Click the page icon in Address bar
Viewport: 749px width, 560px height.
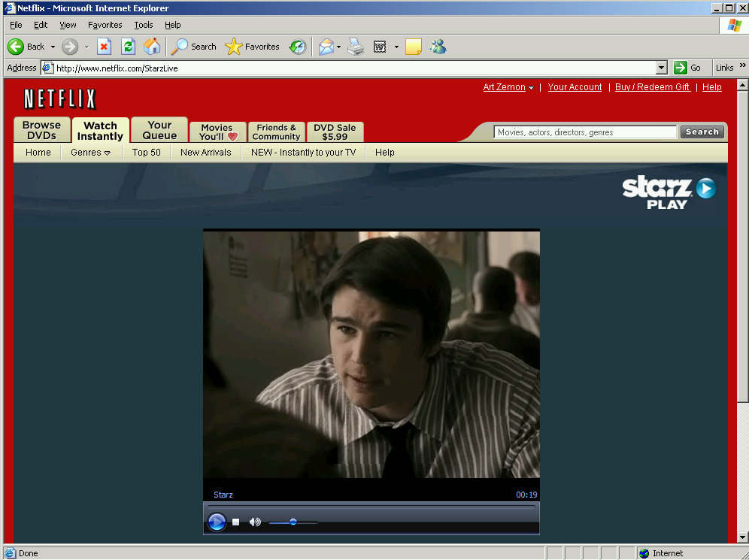[47, 68]
